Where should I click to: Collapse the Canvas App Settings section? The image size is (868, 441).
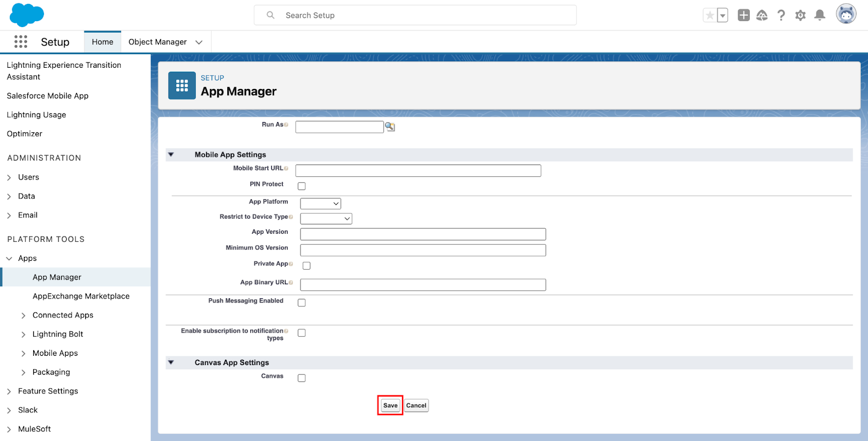(x=171, y=362)
